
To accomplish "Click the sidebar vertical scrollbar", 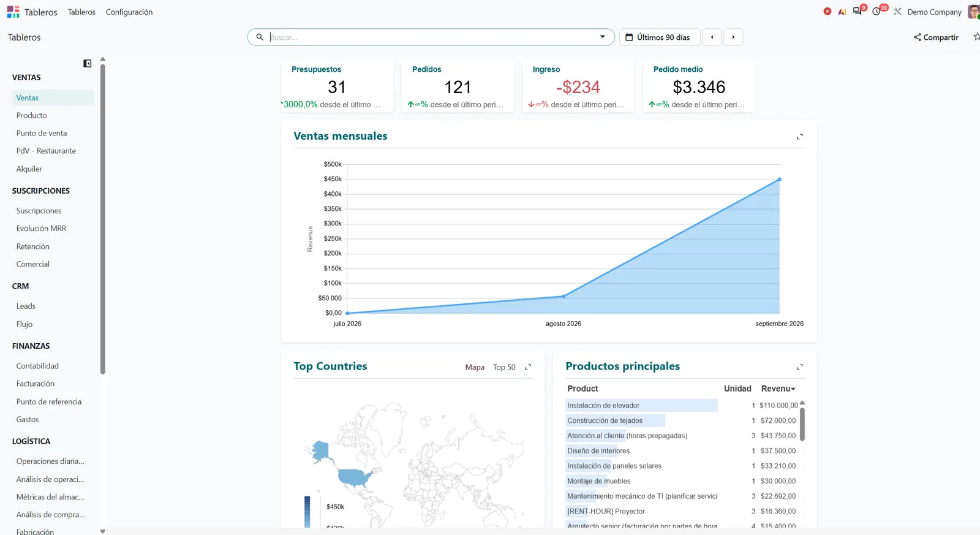I will [x=103, y=218].
